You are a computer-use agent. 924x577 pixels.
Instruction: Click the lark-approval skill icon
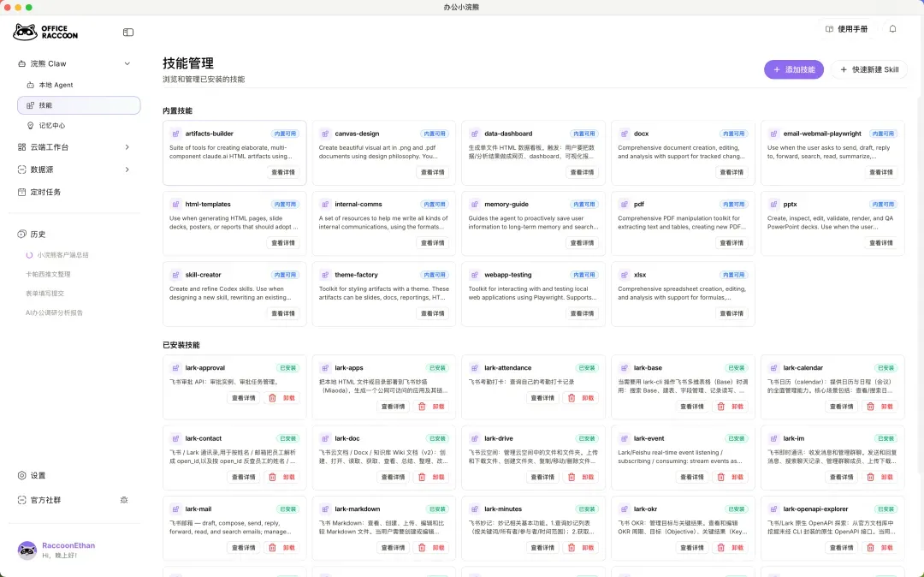[x=175, y=368]
